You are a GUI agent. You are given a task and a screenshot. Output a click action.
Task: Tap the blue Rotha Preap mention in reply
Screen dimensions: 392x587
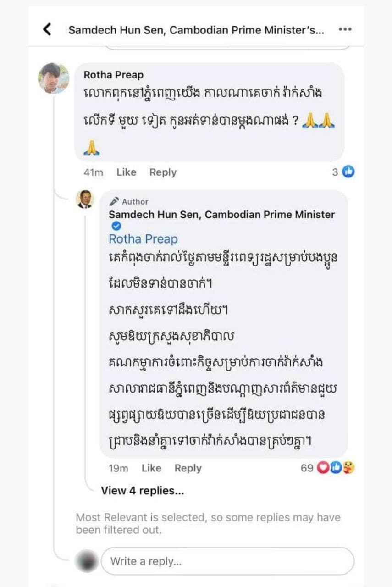point(143,239)
